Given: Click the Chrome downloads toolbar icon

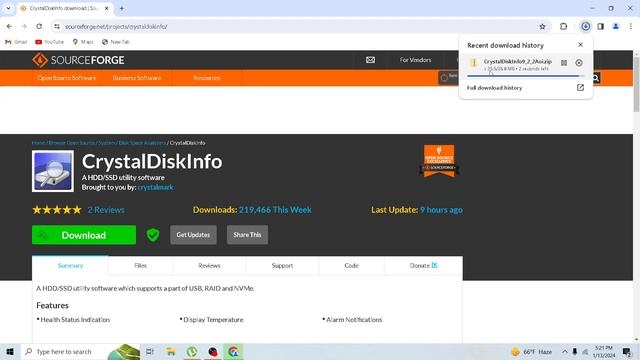Looking at the screenshot, I should click(x=585, y=27).
